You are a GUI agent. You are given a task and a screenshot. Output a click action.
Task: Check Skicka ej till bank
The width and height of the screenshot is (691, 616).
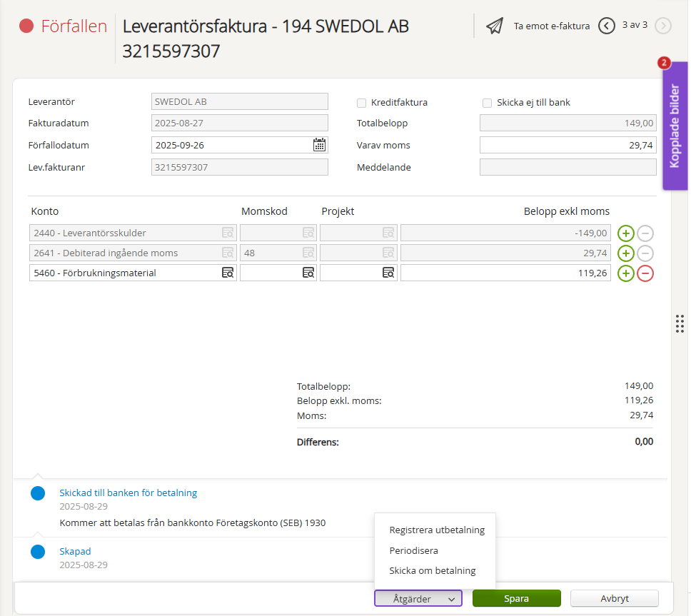[488, 102]
